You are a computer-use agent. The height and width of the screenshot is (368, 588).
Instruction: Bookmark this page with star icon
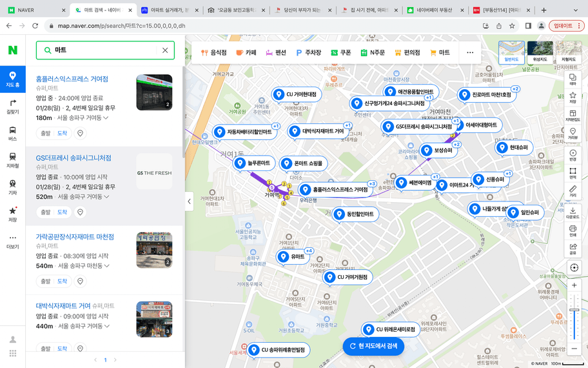pyautogui.click(x=512, y=26)
